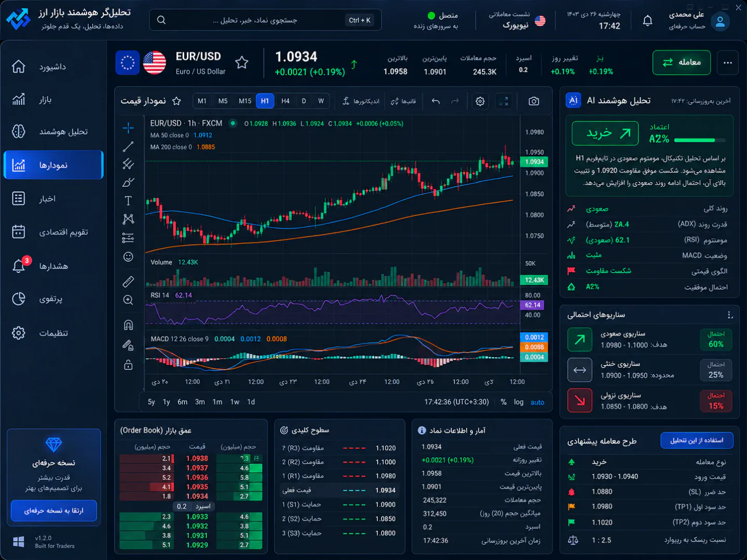Click the info icon in symbol statistics panel
The image size is (747, 560).
(422, 430)
